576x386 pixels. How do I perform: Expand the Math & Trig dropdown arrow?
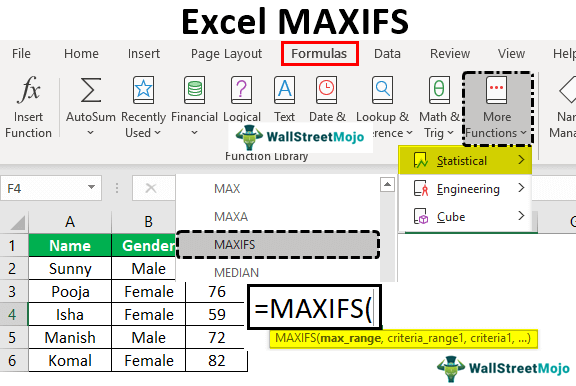[450, 133]
